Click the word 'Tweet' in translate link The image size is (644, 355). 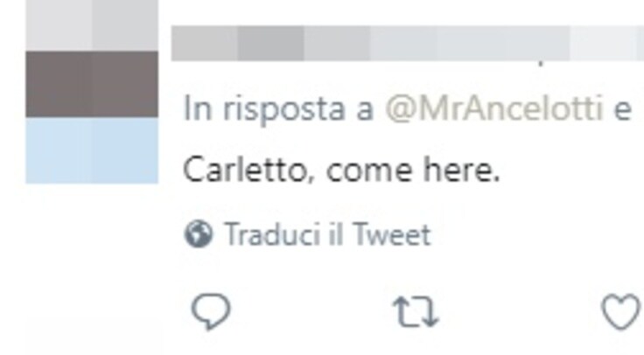pos(391,234)
